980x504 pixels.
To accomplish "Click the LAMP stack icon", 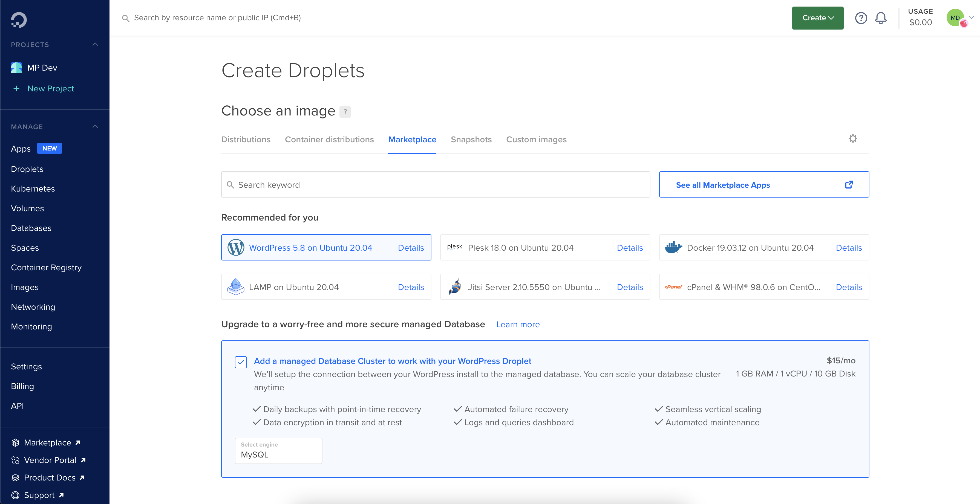I will (236, 287).
